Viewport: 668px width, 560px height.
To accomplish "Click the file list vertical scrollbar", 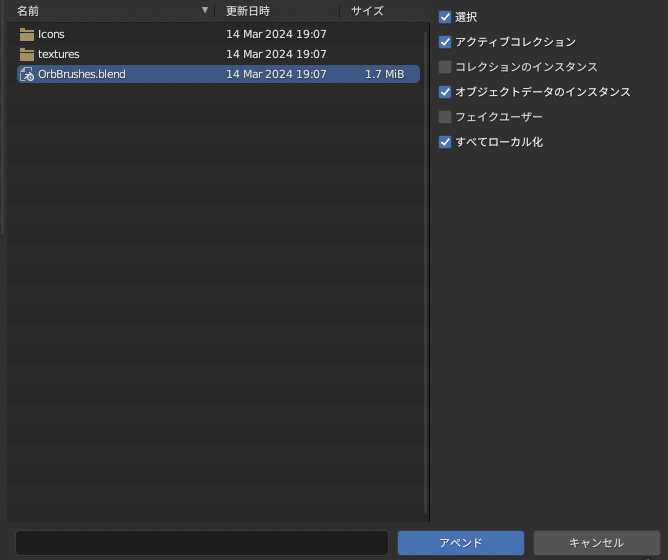I will point(426,273).
